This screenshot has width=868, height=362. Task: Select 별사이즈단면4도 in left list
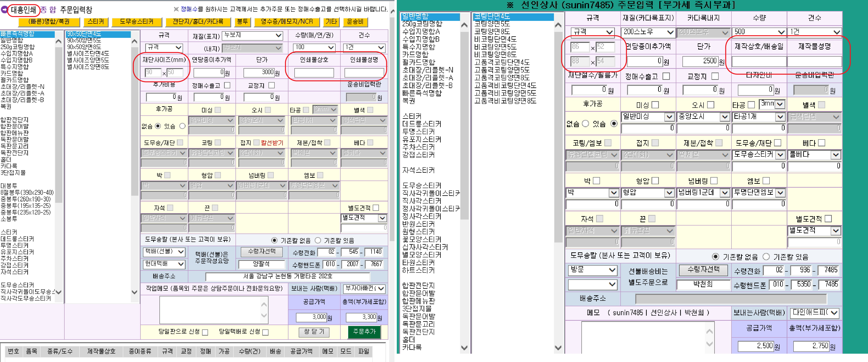coord(88,53)
